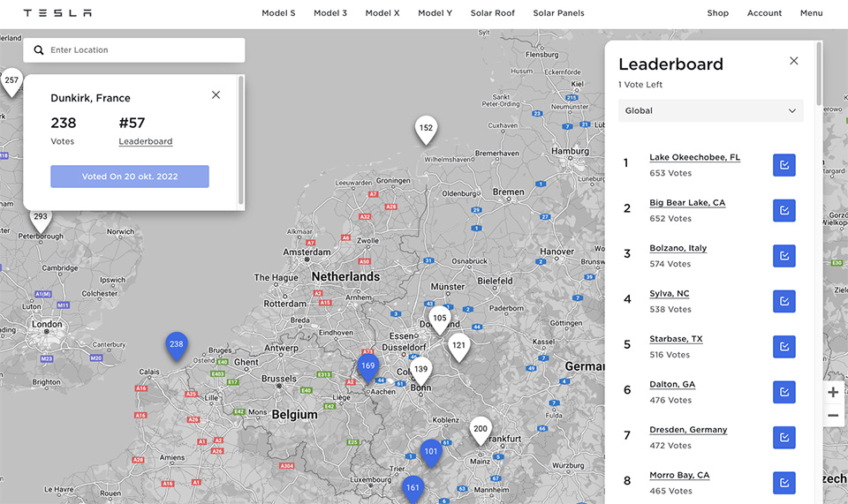848x504 pixels.
Task: Open Lake Okeechobee, FL link
Action: (694, 157)
